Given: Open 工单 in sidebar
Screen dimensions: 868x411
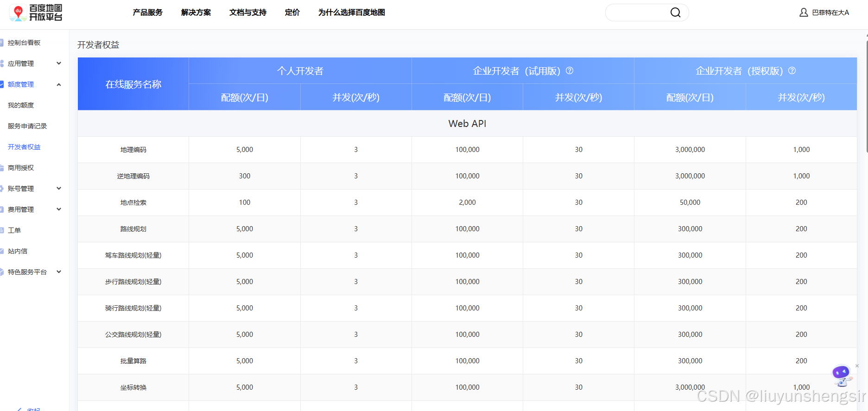Looking at the screenshot, I should (x=14, y=230).
